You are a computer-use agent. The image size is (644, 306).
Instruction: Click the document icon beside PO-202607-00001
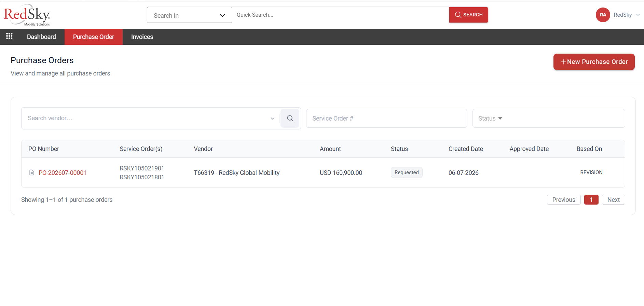pos(32,173)
